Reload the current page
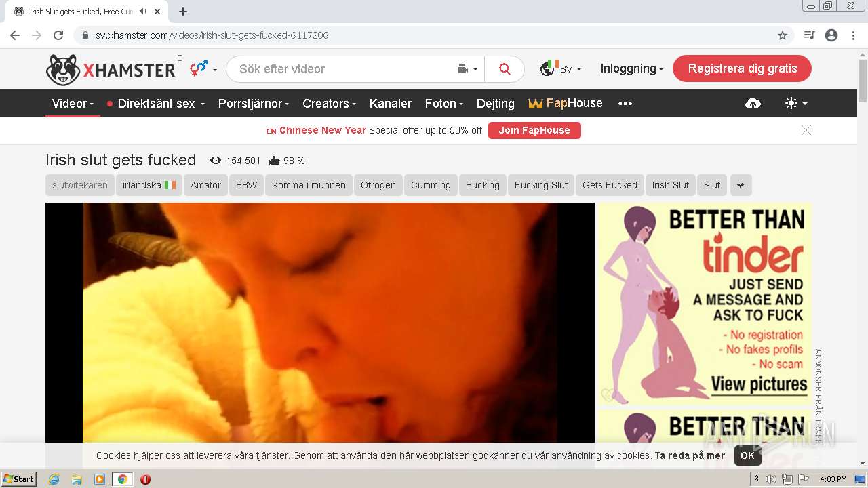Image resolution: width=868 pixels, height=488 pixels. point(58,35)
